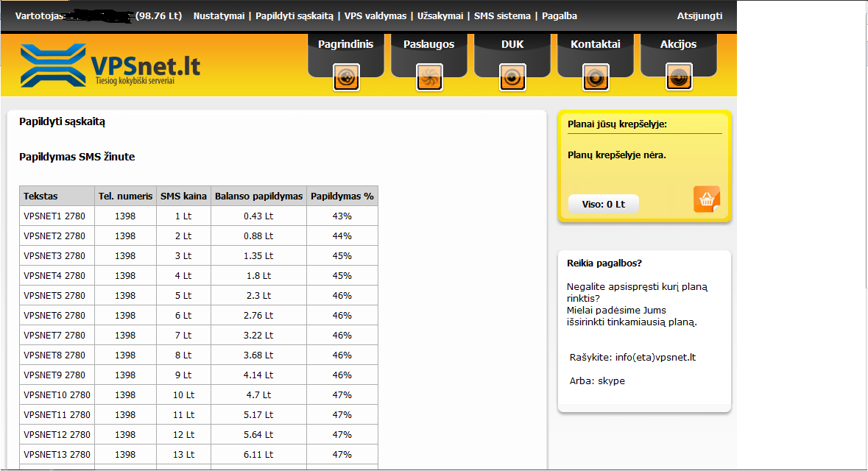Image resolution: width=868 pixels, height=471 pixels.
Task: Click the Papildymas % column header
Action: (x=342, y=196)
